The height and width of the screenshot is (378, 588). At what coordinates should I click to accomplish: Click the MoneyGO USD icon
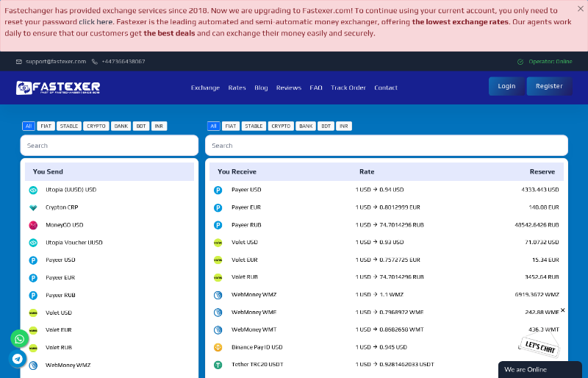tap(33, 225)
